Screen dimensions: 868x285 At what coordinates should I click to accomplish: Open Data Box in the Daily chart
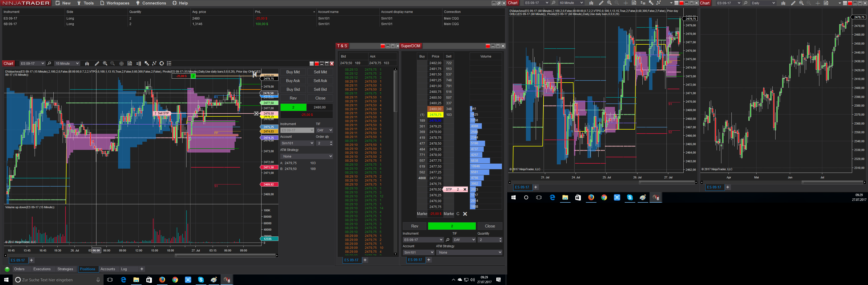click(x=826, y=3)
